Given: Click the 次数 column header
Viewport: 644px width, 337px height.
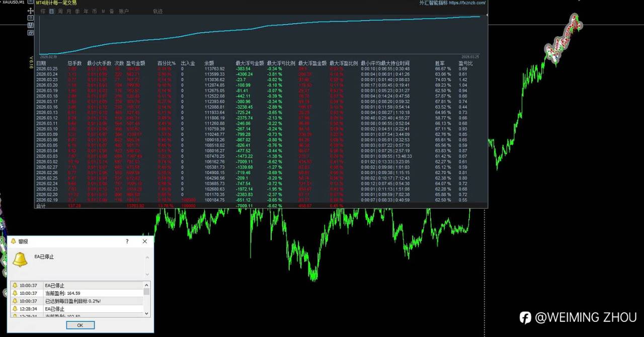Looking at the screenshot, I should pyautogui.click(x=119, y=63).
